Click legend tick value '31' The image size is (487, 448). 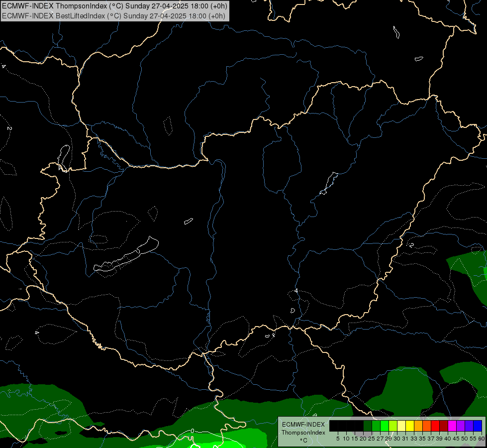[x=405, y=439]
